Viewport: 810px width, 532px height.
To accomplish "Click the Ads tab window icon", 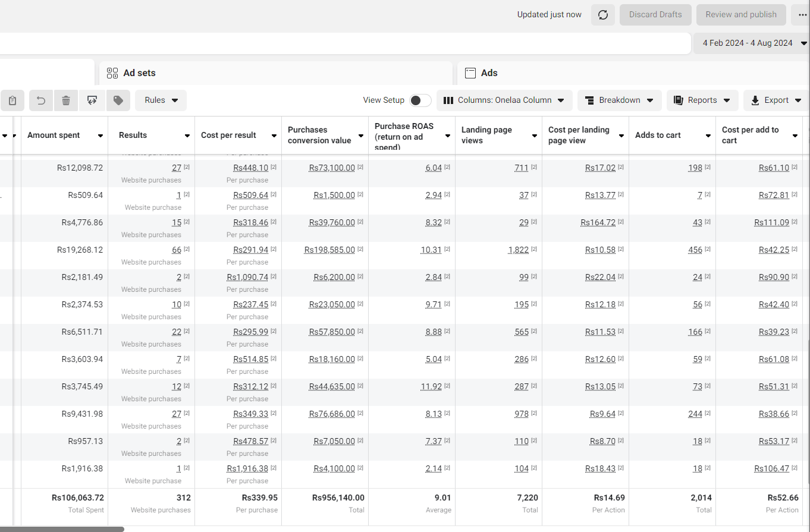I will [470, 73].
